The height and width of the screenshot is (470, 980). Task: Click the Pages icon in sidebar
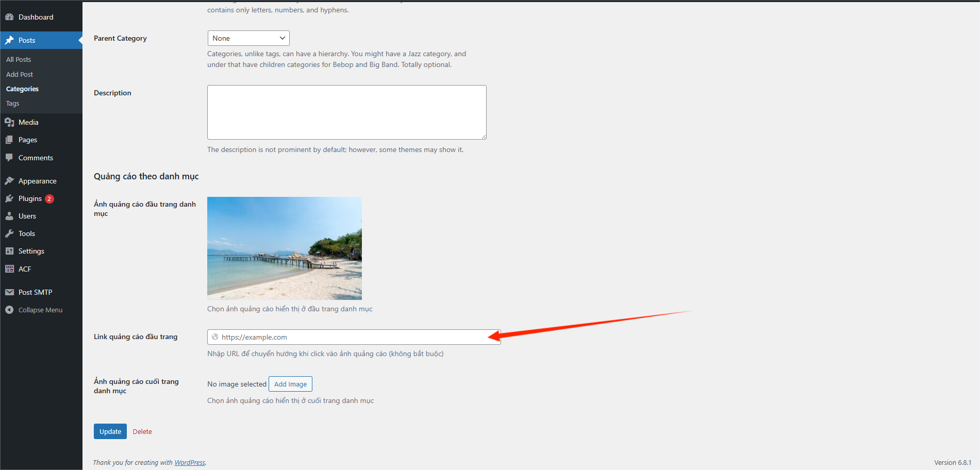9,140
